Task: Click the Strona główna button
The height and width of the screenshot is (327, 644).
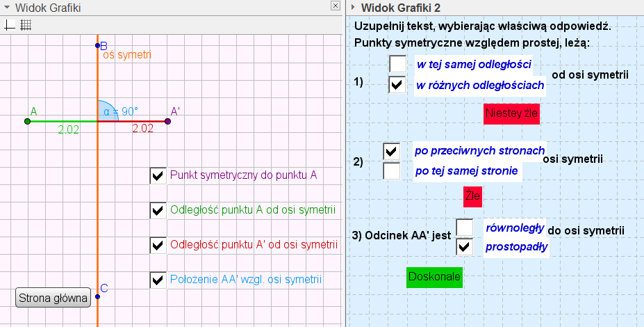Action: (53, 297)
